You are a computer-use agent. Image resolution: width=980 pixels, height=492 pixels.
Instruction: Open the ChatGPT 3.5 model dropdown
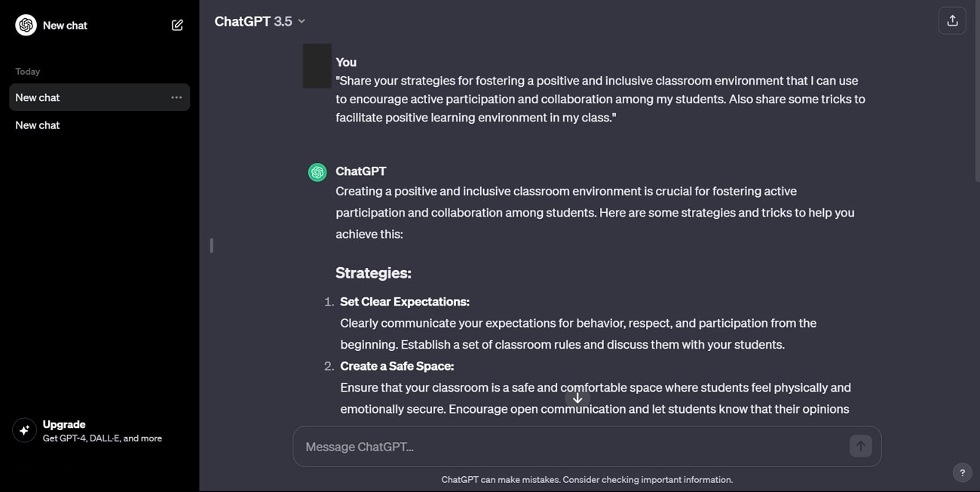pyautogui.click(x=259, y=20)
